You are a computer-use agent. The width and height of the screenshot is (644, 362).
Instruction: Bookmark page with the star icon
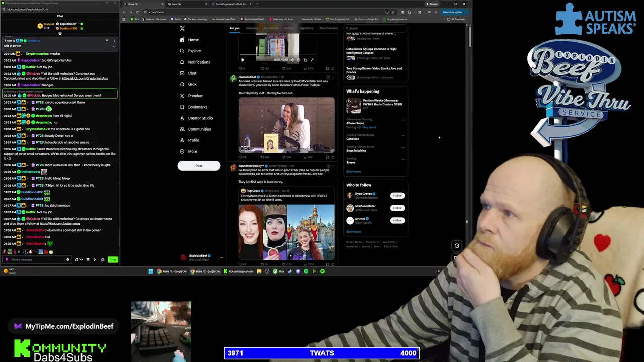pos(393,12)
